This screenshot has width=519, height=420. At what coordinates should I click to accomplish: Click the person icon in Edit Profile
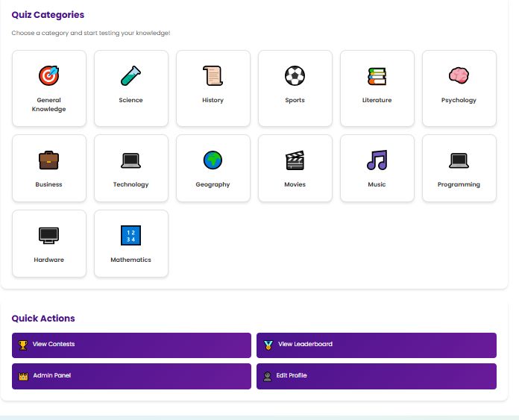coord(268,376)
